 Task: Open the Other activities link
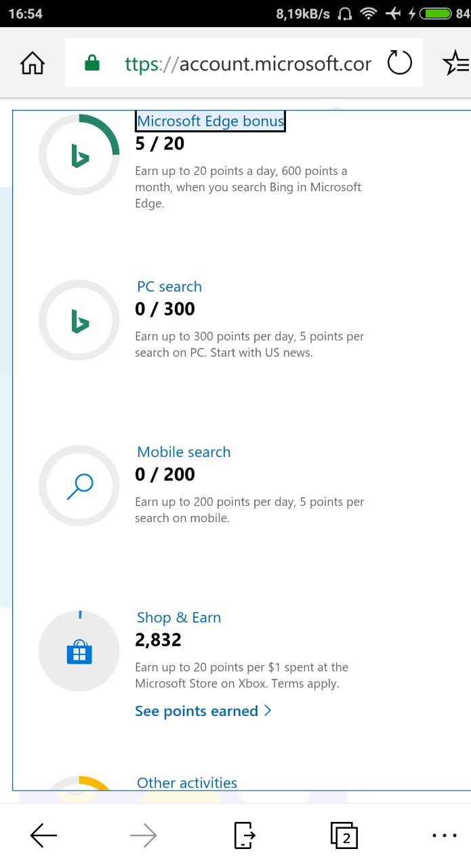point(187,783)
